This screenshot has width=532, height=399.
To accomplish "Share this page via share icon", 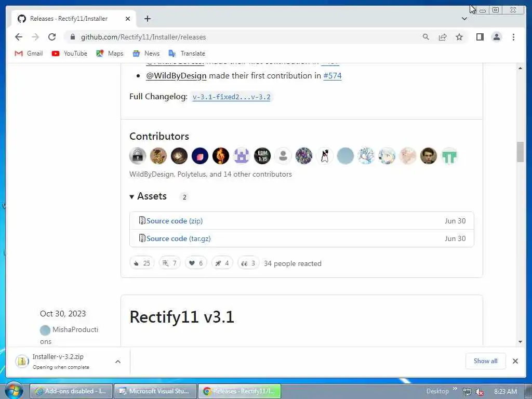I will [443, 37].
